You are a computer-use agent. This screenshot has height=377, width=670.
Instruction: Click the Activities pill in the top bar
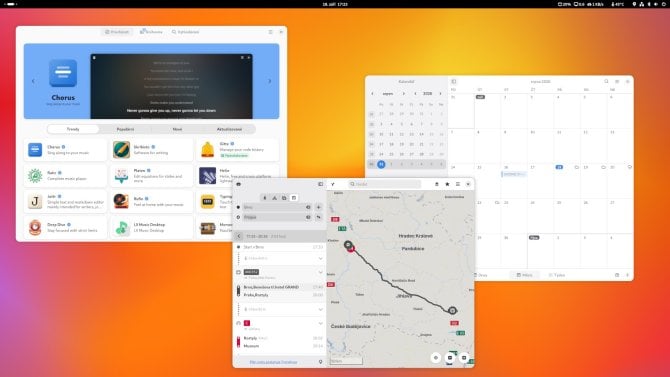[10, 4]
